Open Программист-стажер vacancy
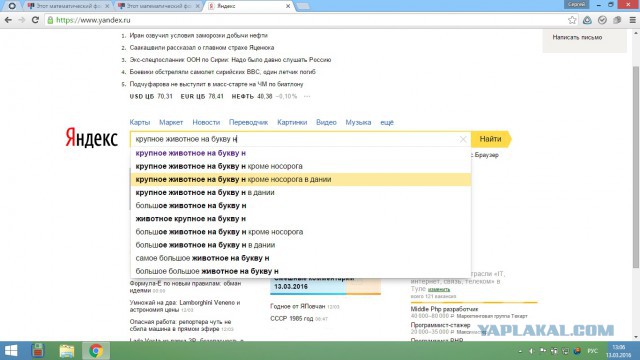The image size is (640, 360). 440,325
